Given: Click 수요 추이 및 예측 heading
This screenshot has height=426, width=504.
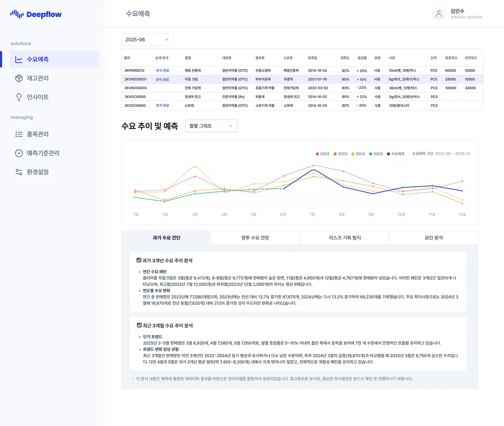Looking at the screenshot, I should coord(149,126).
